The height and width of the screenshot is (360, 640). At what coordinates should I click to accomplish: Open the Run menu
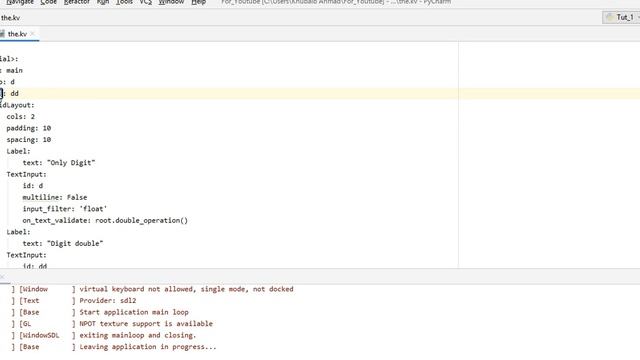(x=103, y=2)
